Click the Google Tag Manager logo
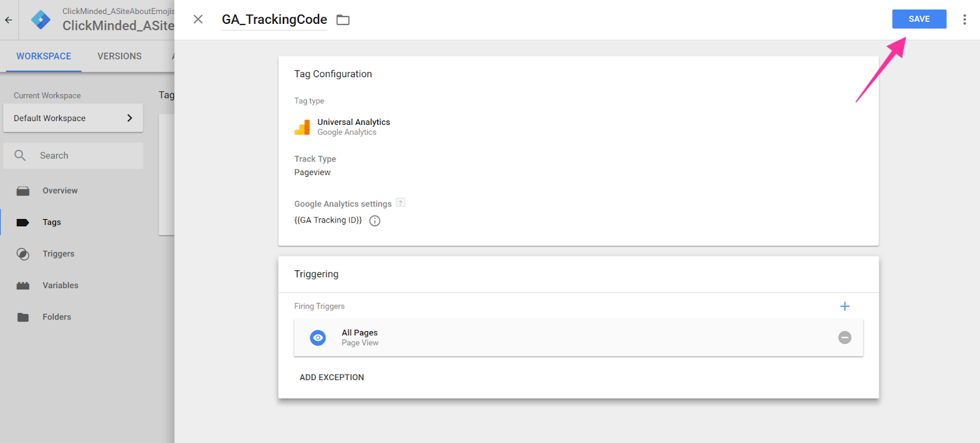The width and height of the screenshot is (980, 443). pos(40,20)
